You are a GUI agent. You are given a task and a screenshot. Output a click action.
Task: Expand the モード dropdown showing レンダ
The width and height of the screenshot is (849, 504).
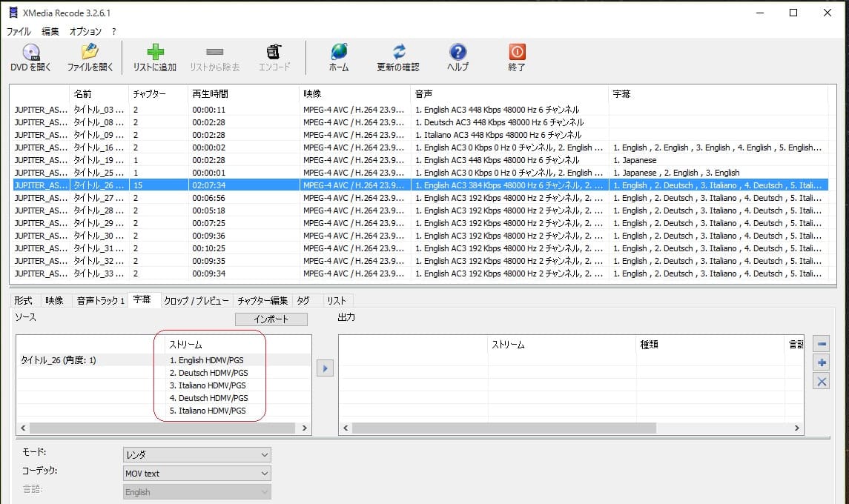[196, 454]
